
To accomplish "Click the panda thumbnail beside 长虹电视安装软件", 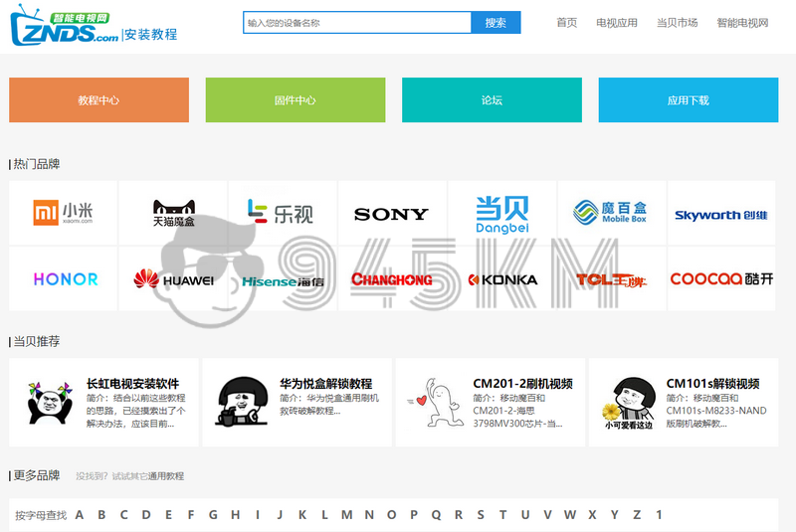I will (x=50, y=403).
